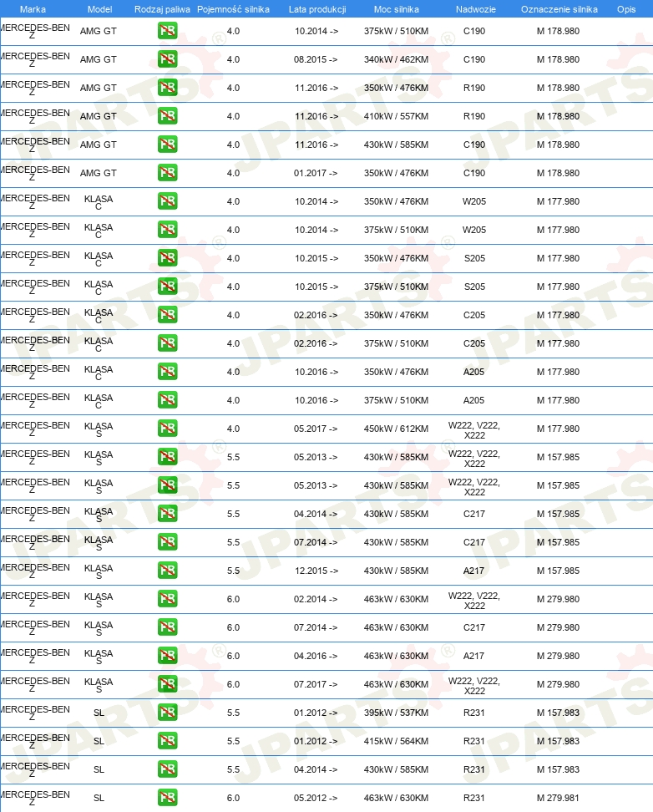
Task: Click the fuel icon in the R190 350kW / 476KM row
Action: point(167,88)
